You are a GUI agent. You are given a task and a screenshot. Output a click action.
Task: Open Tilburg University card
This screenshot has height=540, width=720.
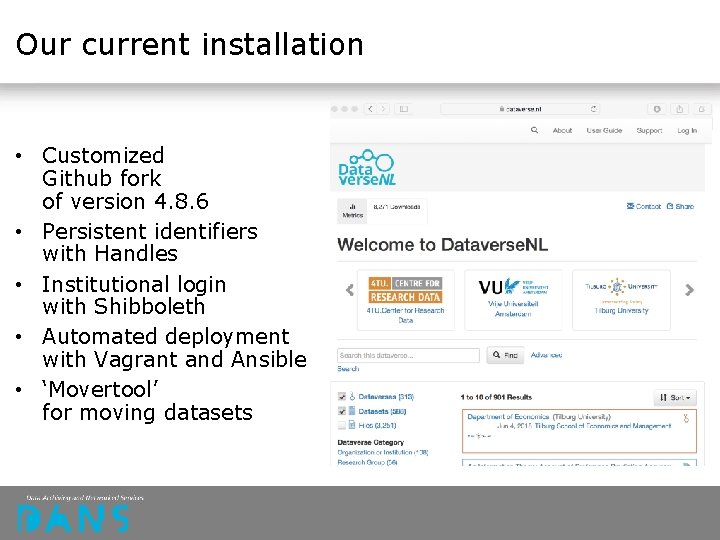(621, 300)
